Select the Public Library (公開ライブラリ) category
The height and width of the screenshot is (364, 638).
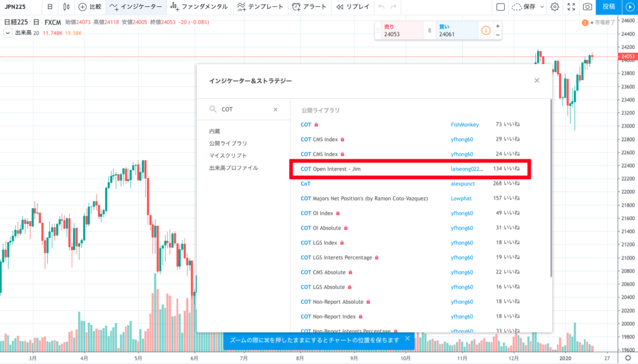pyautogui.click(x=228, y=144)
